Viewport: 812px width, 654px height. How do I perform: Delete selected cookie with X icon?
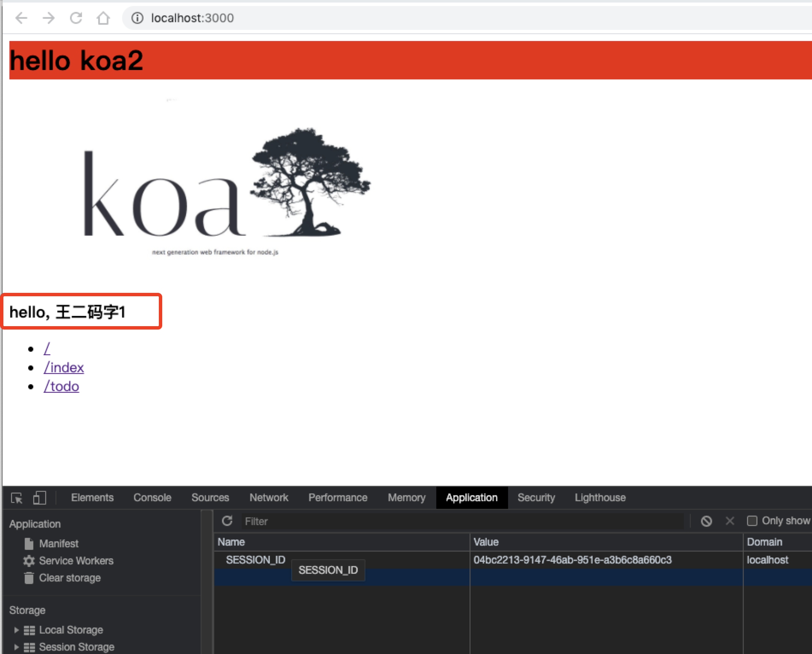pos(730,521)
